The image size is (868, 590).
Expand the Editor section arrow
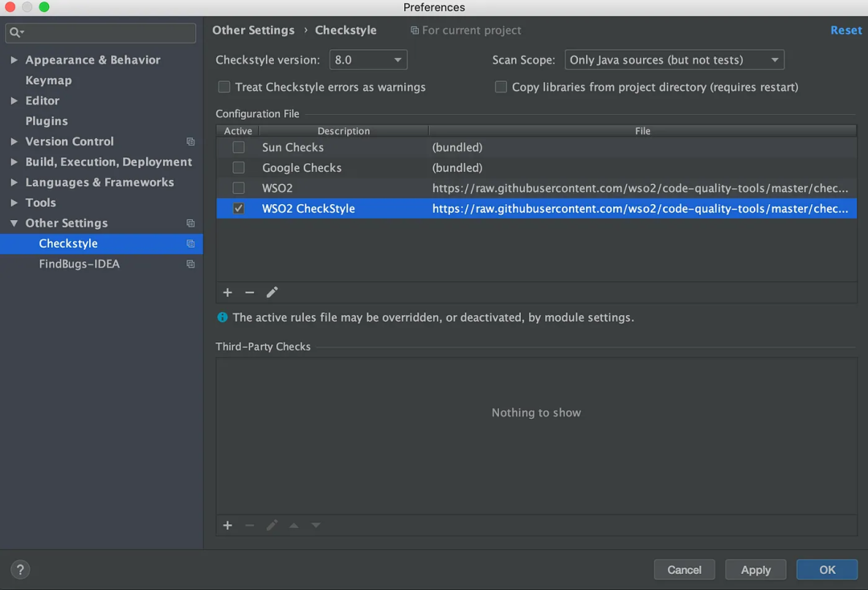tap(14, 100)
